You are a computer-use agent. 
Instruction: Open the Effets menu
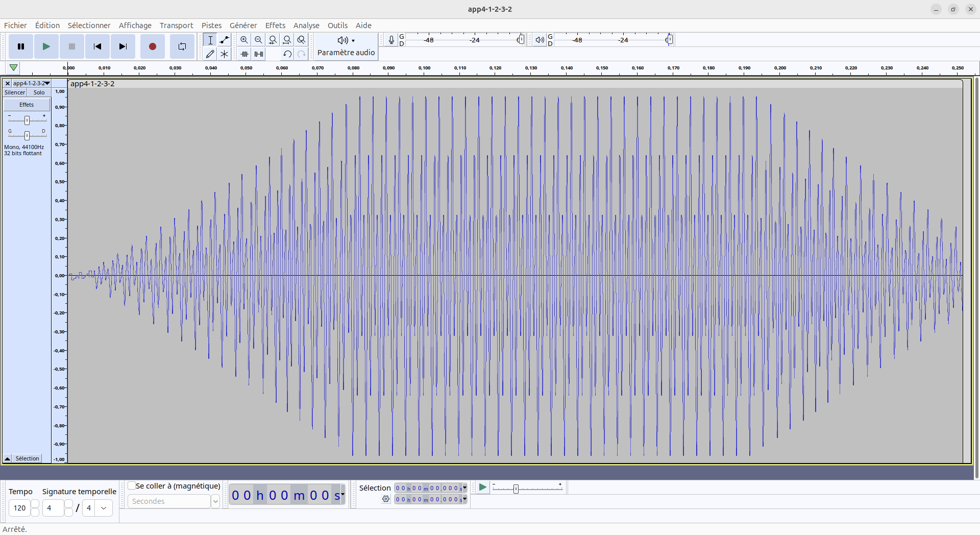click(275, 26)
